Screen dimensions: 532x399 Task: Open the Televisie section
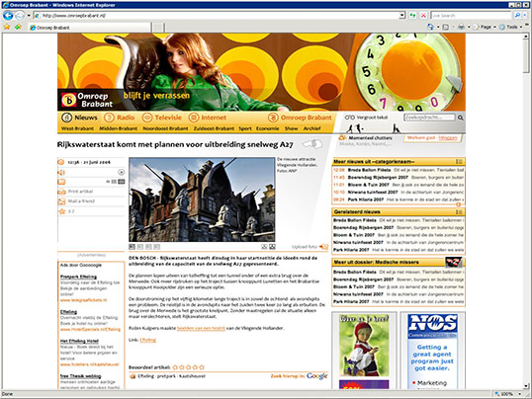point(161,118)
